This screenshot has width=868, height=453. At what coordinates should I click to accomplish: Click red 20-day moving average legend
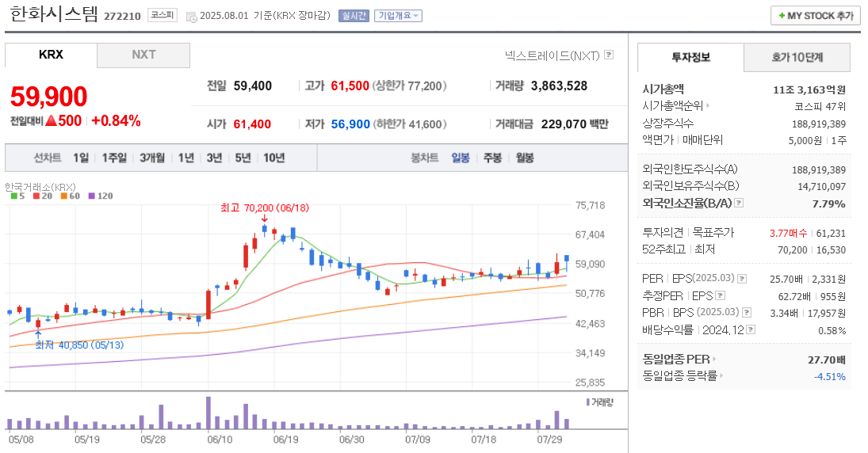[x=43, y=196]
